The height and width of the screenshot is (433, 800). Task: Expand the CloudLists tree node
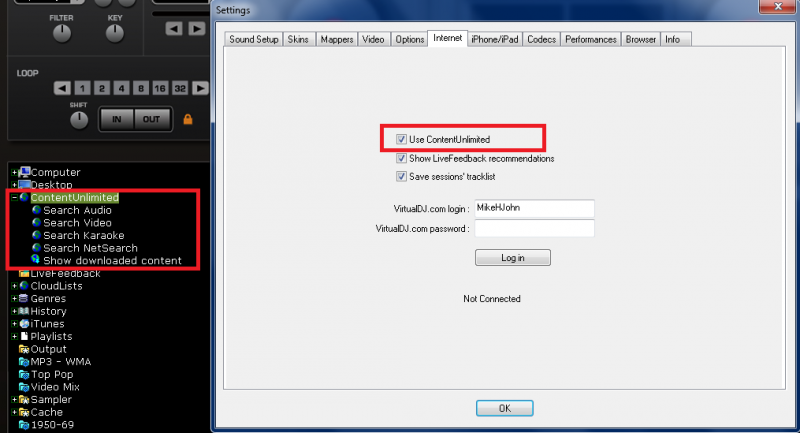coord(14,286)
